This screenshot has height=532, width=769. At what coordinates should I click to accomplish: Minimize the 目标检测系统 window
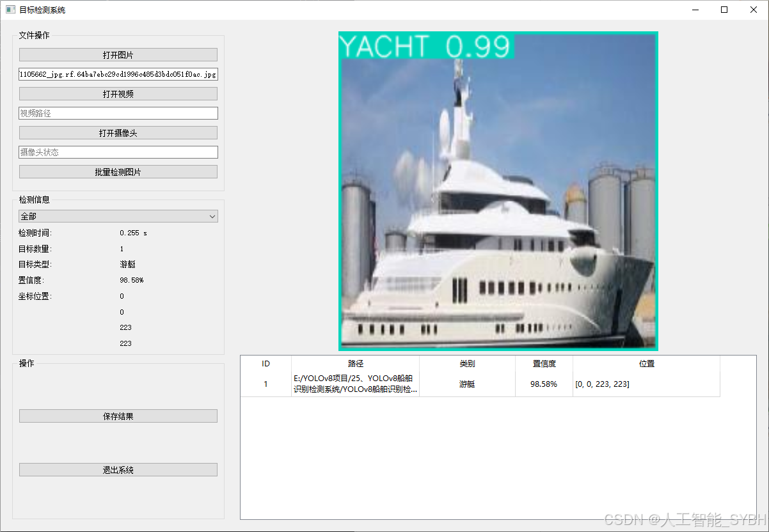[x=695, y=10]
